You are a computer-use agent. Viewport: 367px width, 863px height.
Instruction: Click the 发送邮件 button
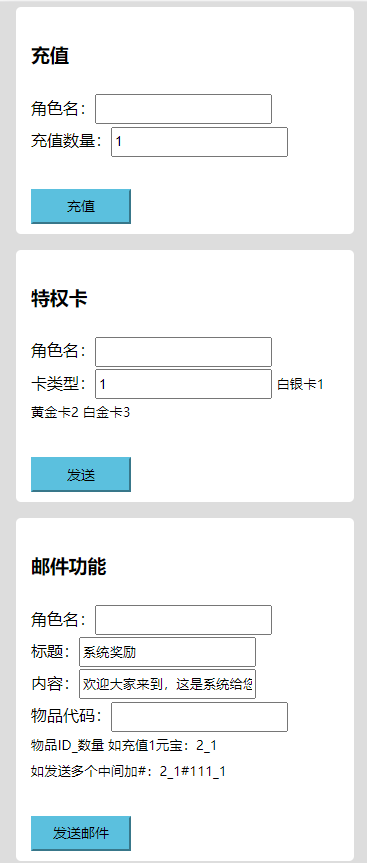click(81, 833)
